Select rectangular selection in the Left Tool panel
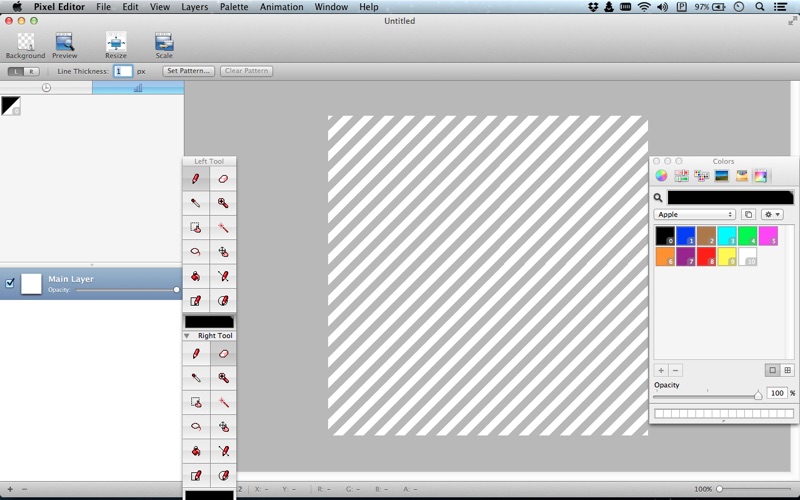 click(x=196, y=228)
